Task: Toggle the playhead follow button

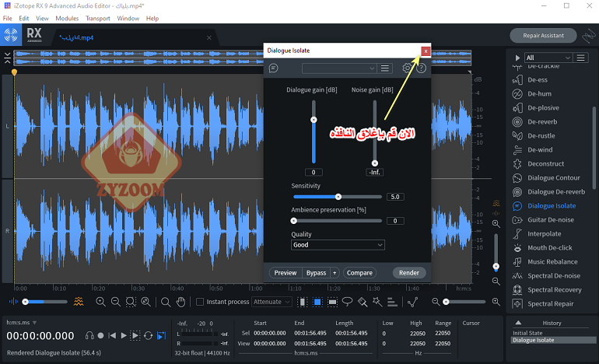Action: pos(161,335)
